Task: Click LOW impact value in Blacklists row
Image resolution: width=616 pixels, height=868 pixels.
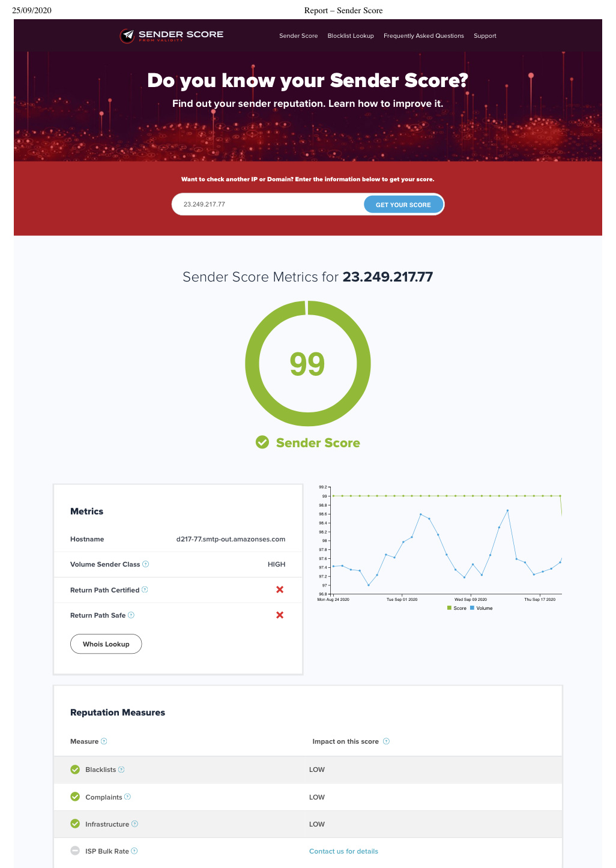Action: tap(317, 770)
